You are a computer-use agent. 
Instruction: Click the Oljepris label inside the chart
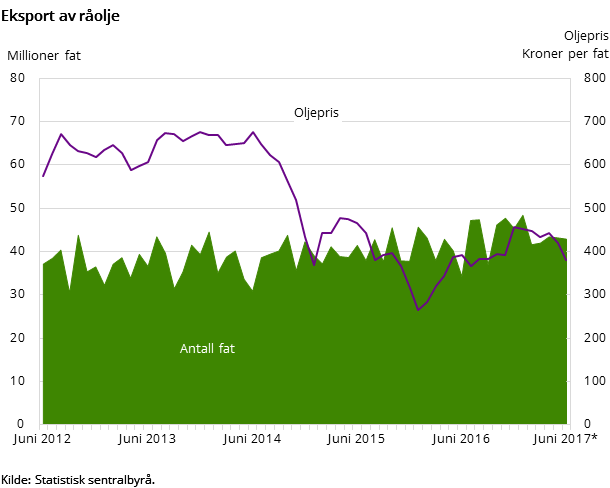tap(316, 113)
